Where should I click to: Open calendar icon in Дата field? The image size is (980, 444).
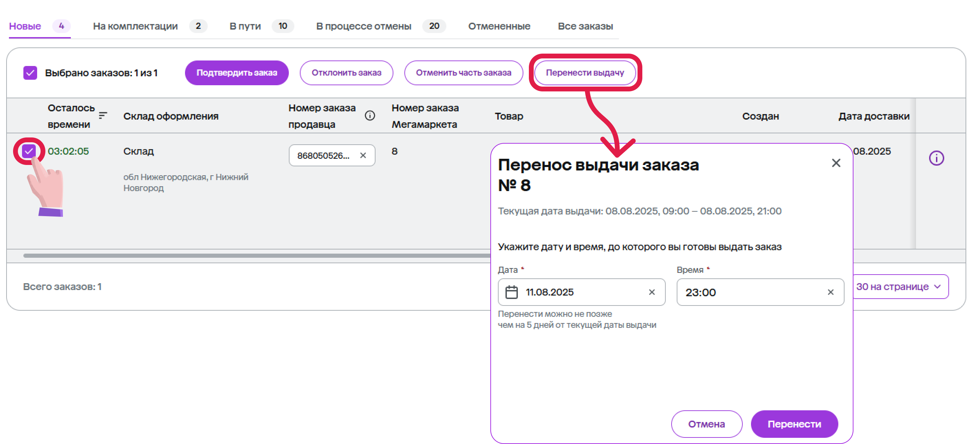[x=511, y=292]
